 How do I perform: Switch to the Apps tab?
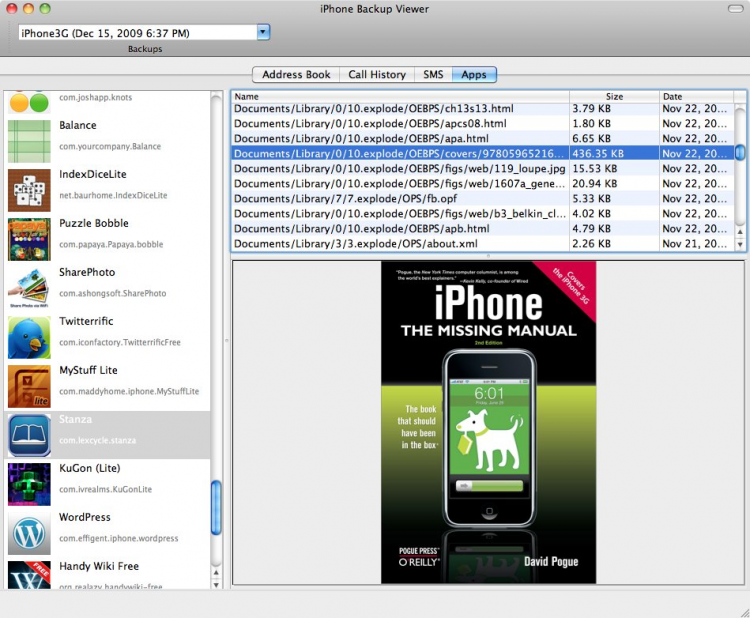point(474,75)
